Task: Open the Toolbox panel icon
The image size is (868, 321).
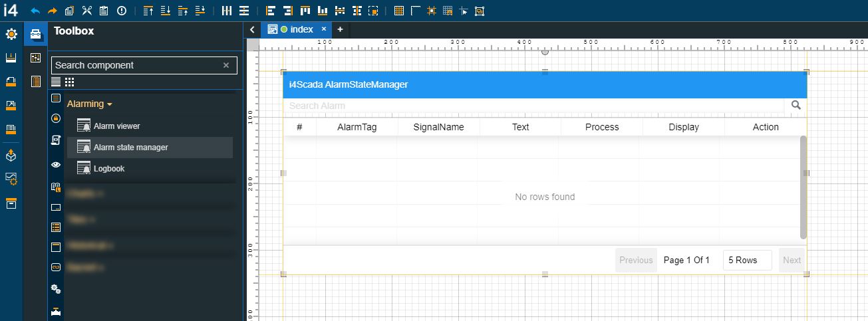Action: pos(36,34)
